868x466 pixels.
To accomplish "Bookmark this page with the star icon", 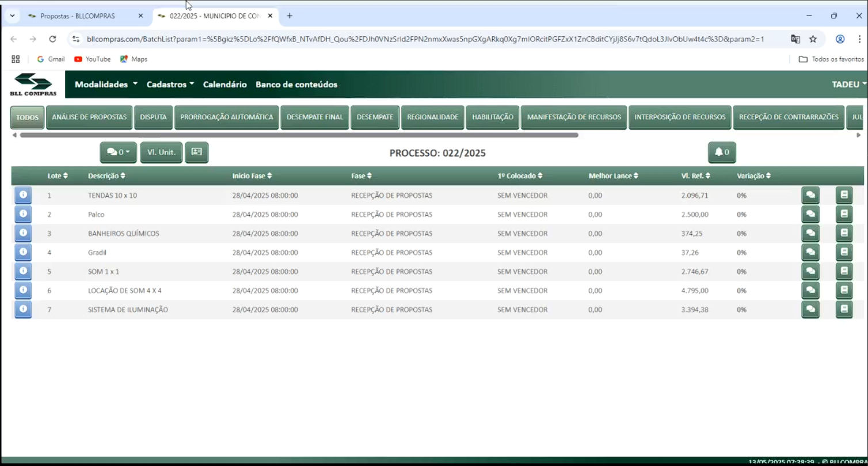I will coord(813,39).
